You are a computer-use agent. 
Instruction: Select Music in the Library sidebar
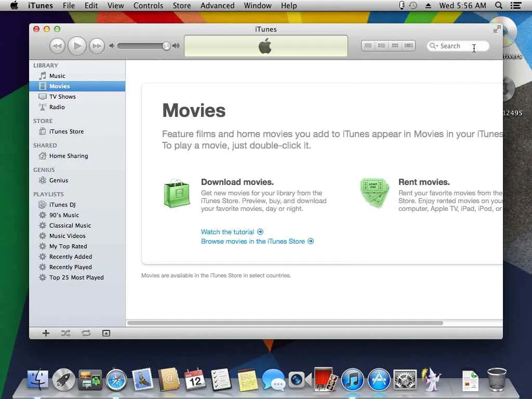click(x=77, y=76)
